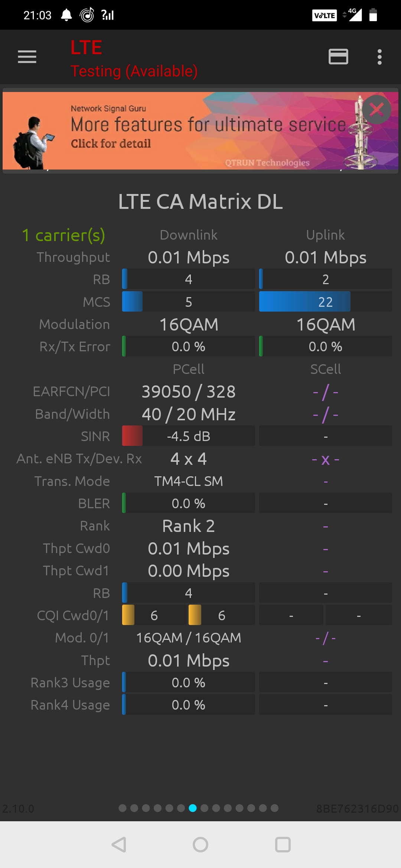The image size is (401, 868).
Task: Tap the card view icon in toolbar
Action: point(338,57)
